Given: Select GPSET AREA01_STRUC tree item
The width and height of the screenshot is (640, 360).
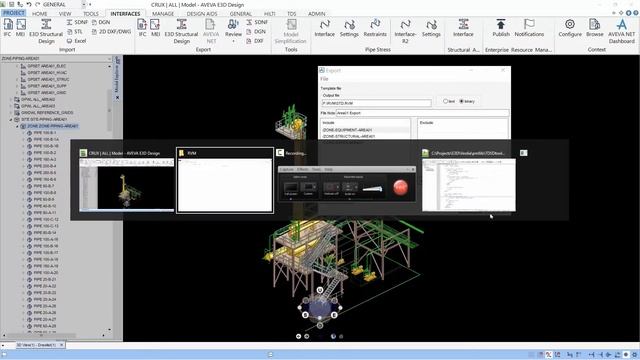Looking at the screenshot, I should coord(45,79).
